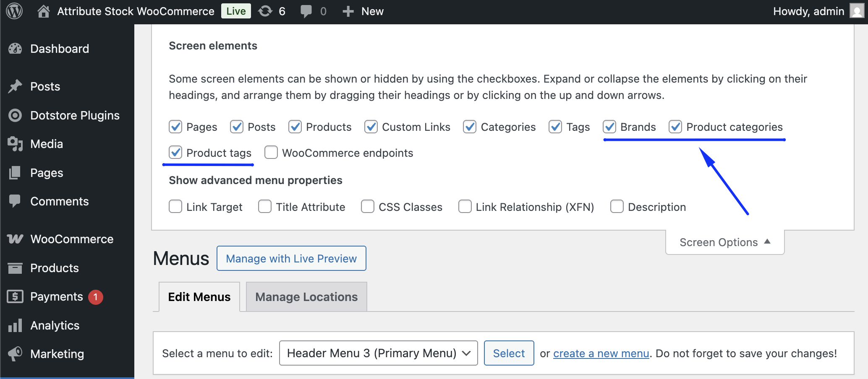This screenshot has width=868, height=379.
Task: Enable the CSS Classes checkbox
Action: (x=368, y=207)
